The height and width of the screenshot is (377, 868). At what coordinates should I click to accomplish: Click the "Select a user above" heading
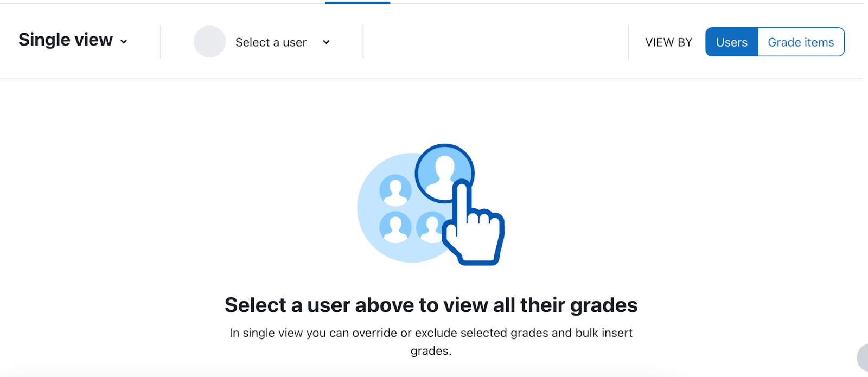[x=431, y=305]
